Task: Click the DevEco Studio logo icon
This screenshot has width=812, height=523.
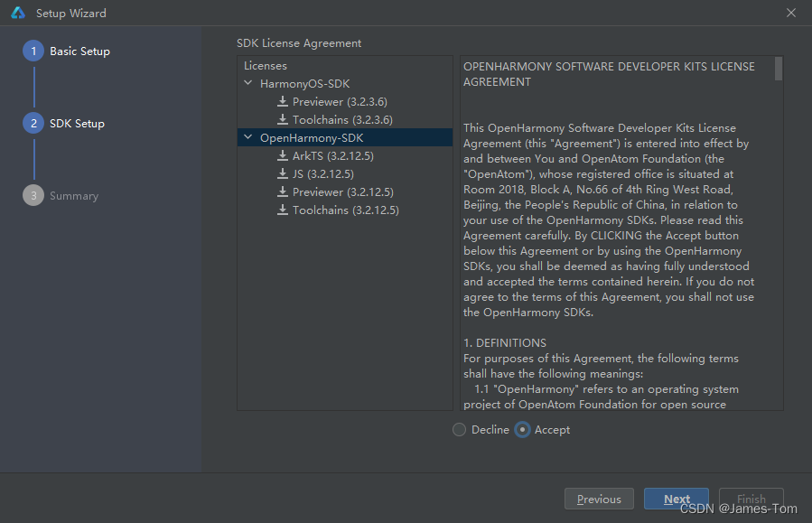Action: 18,13
